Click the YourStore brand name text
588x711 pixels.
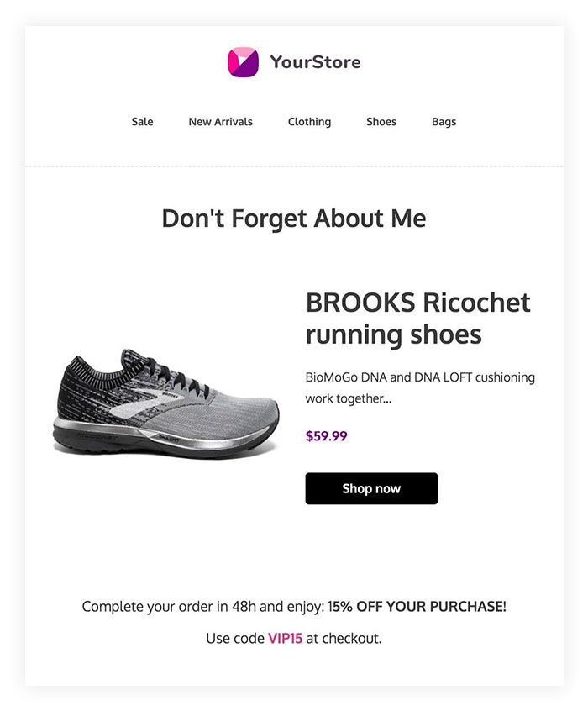315,62
